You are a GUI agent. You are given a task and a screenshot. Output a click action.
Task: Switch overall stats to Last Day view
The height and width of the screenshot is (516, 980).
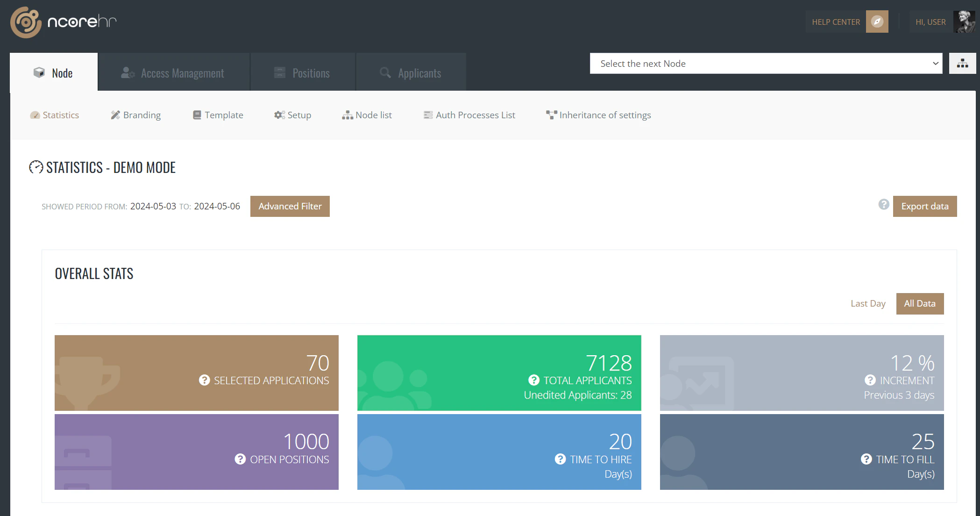867,303
